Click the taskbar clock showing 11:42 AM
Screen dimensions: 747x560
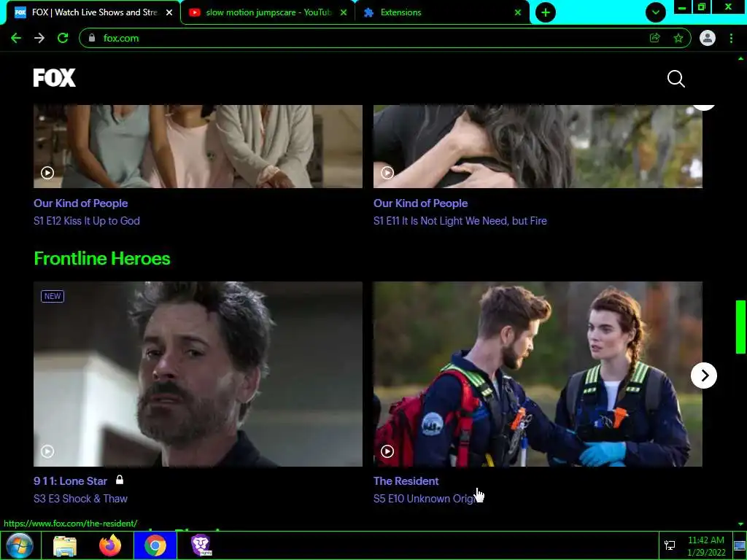(x=706, y=546)
